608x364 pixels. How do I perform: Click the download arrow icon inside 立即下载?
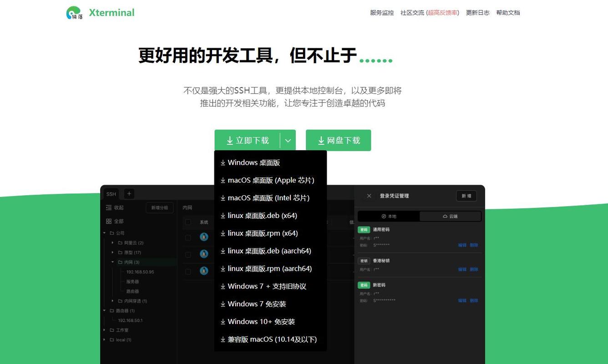click(x=230, y=141)
